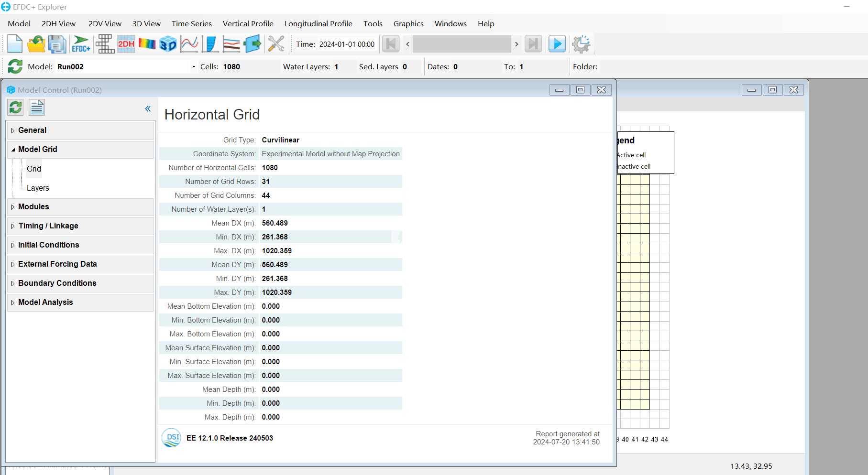Open animation timing gear settings
This screenshot has width=868, height=475.
tap(581, 44)
